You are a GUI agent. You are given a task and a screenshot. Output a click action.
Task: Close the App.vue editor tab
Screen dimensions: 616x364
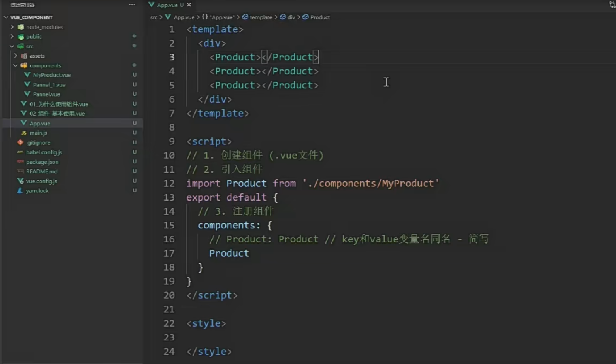189,5
